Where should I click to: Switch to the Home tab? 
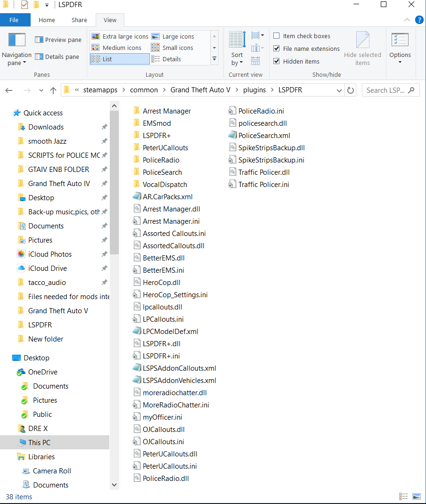pyautogui.click(x=47, y=20)
